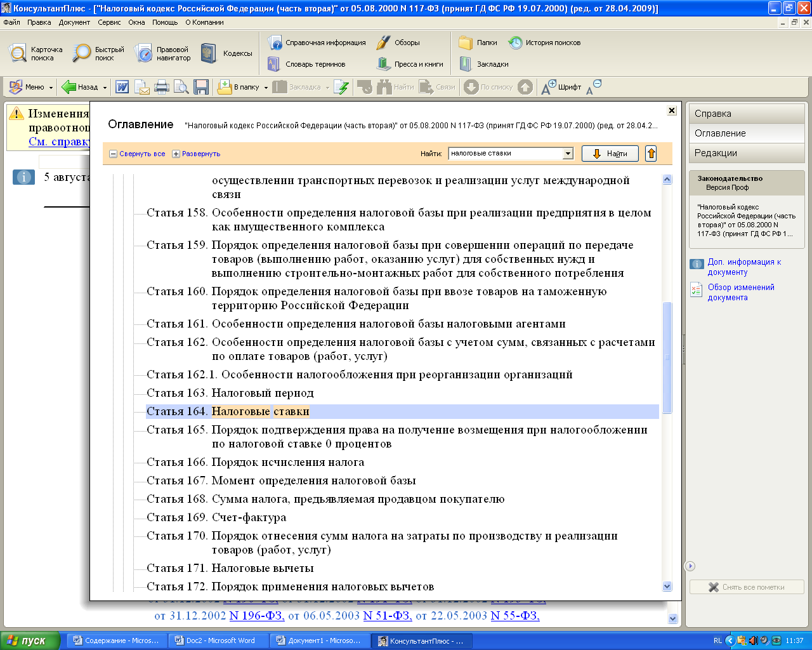
Task: Open Кодексы section
Action: (x=226, y=53)
